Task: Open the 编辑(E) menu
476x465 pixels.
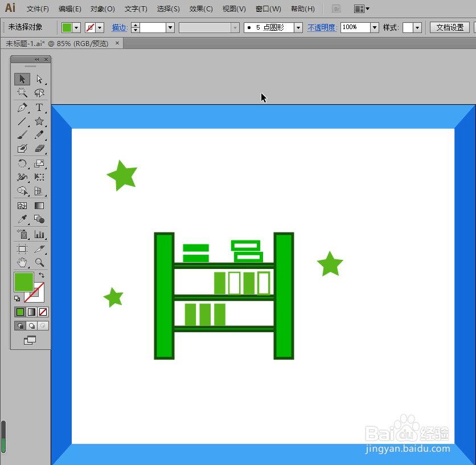Action: coord(70,9)
